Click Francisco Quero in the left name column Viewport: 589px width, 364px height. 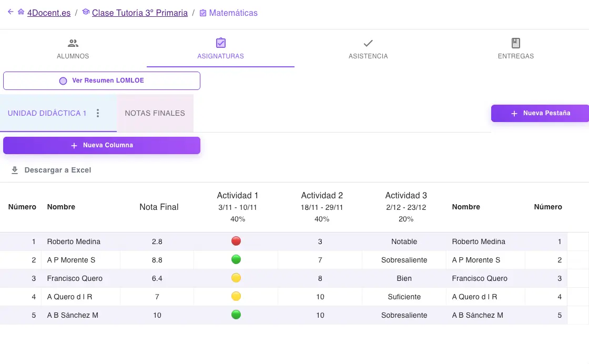pos(75,278)
